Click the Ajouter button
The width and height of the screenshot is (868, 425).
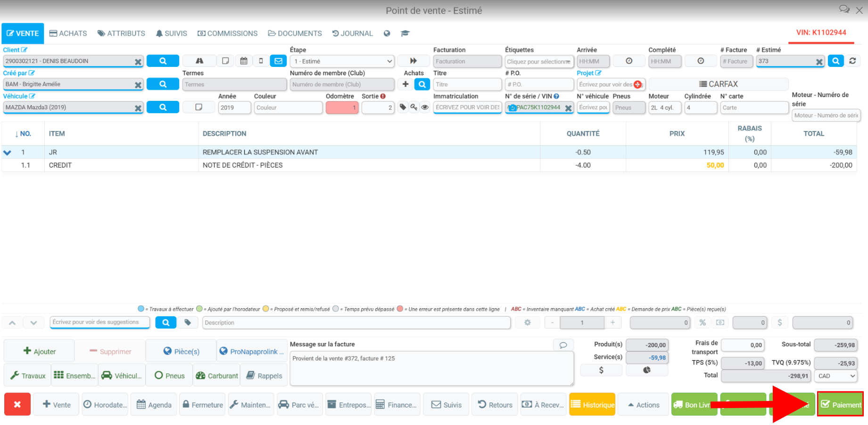pyautogui.click(x=39, y=351)
